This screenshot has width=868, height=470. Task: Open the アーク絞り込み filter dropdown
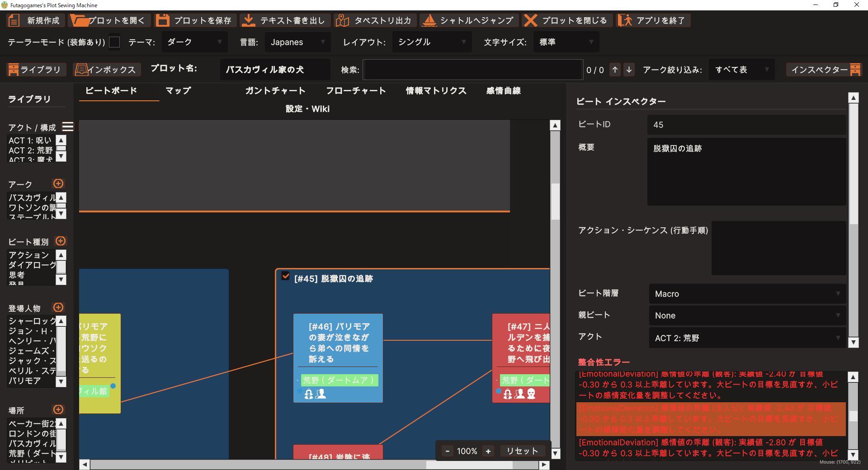pos(741,70)
